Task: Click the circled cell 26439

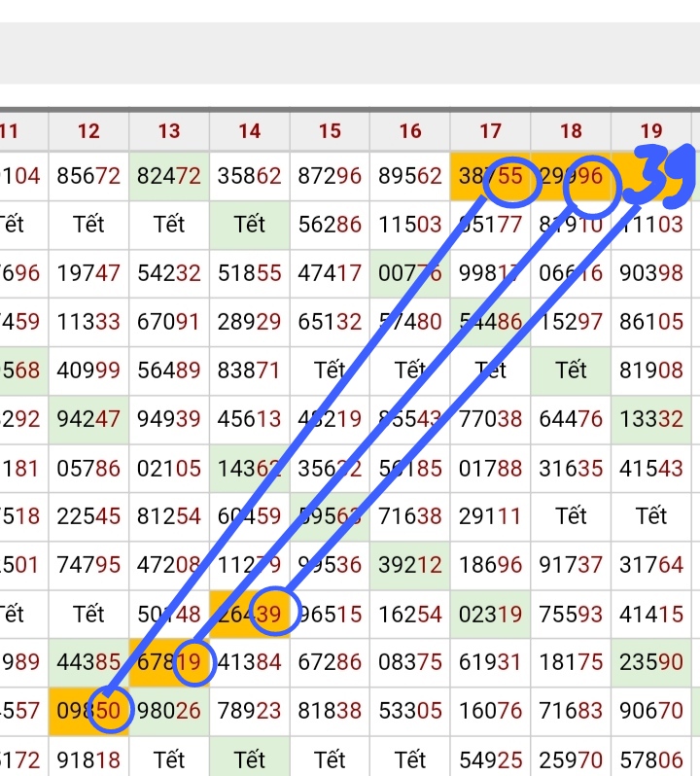Action: [250, 614]
